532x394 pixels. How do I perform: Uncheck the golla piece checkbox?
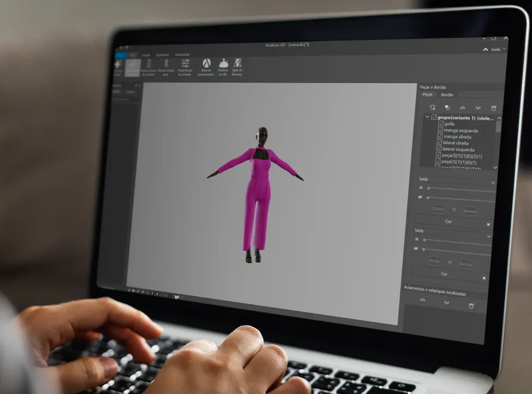click(x=440, y=124)
